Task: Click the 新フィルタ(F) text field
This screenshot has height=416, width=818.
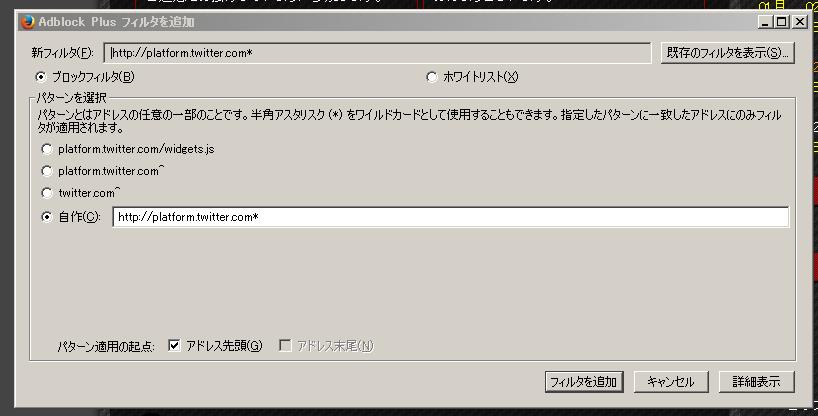Action: click(377, 53)
